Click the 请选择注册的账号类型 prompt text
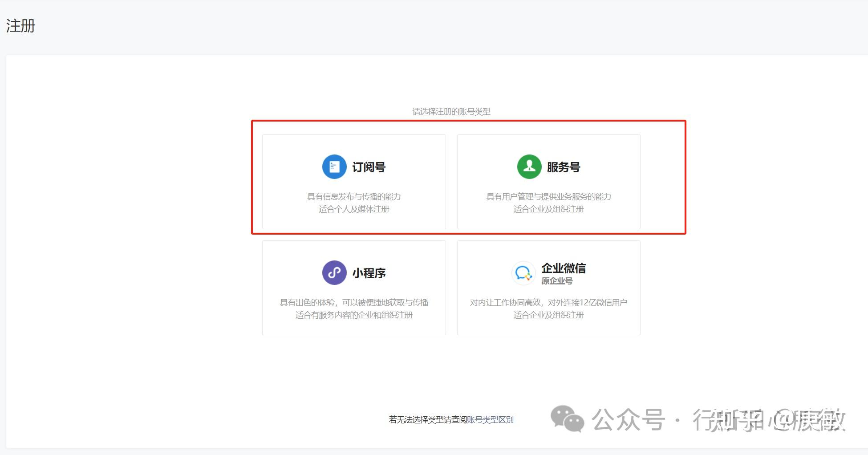 pyautogui.click(x=451, y=112)
